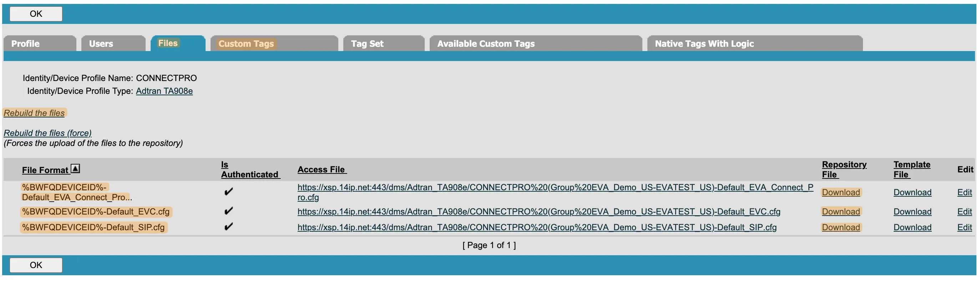Click the bottom OK button

pos(36,265)
